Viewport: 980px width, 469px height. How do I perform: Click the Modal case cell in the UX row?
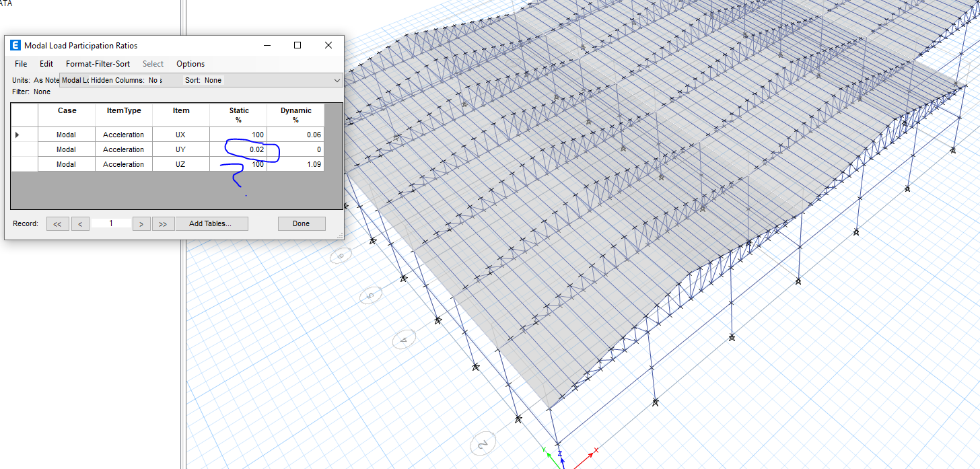(x=67, y=135)
